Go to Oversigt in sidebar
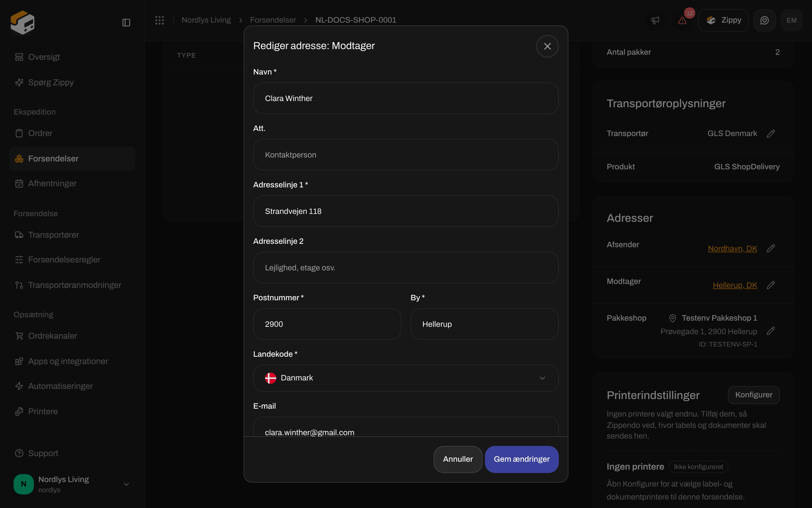Image resolution: width=812 pixels, height=508 pixels. click(x=72, y=57)
